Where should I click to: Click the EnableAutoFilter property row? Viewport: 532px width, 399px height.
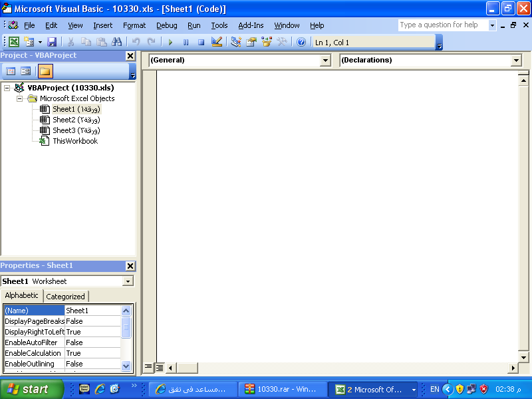click(x=62, y=342)
